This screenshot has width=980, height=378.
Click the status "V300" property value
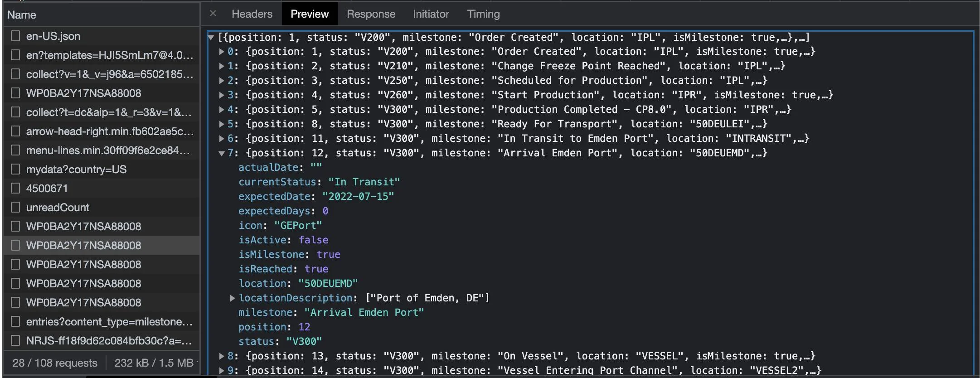pos(304,341)
